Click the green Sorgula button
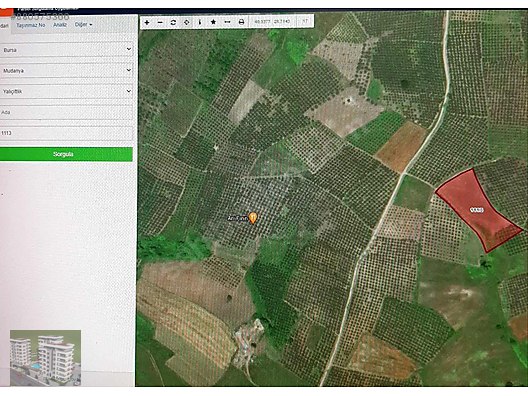 66,154
